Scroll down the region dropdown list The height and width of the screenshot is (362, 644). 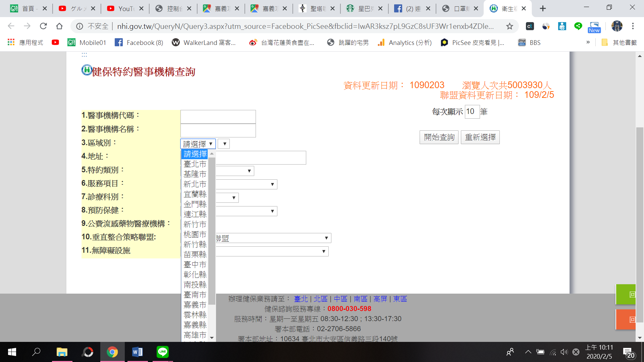click(212, 338)
